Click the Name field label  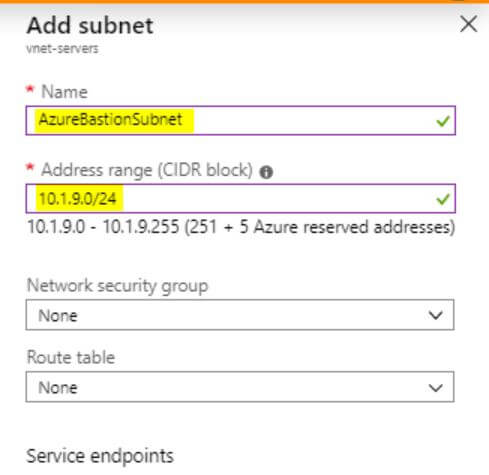tap(64, 92)
